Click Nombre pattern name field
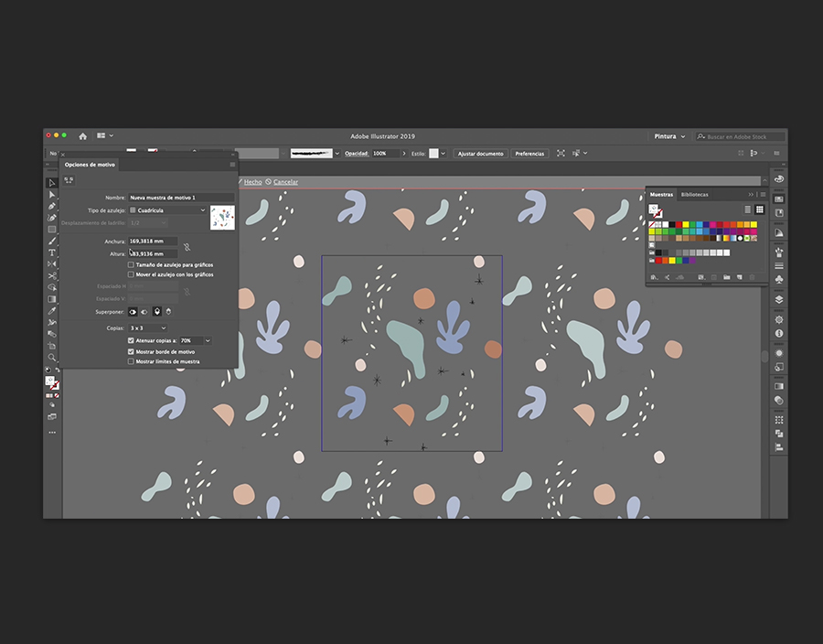Screen dimensions: 823x644 coord(181,198)
